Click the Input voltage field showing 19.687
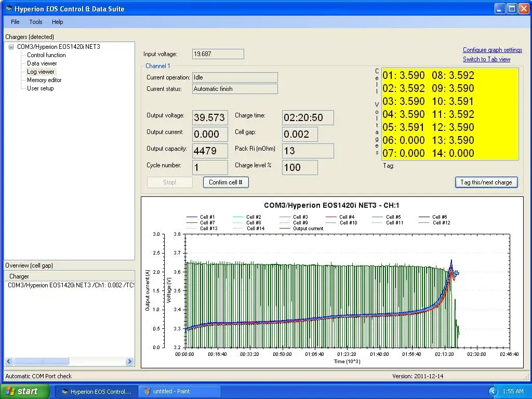Image resolution: width=532 pixels, height=399 pixels. 218,54
